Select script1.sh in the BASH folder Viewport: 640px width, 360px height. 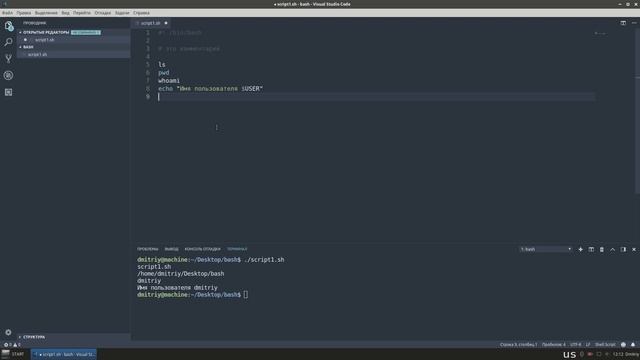[x=73, y=54]
